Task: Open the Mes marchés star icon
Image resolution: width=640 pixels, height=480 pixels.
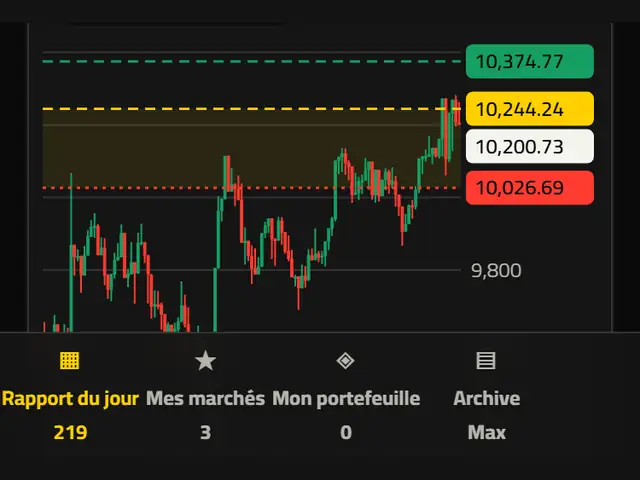Action: click(x=205, y=361)
